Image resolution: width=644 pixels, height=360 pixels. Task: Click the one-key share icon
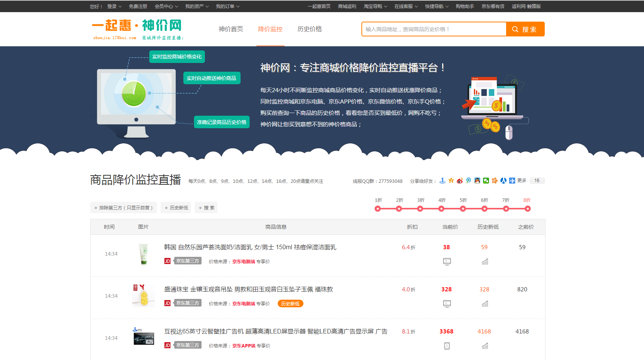pos(442,181)
